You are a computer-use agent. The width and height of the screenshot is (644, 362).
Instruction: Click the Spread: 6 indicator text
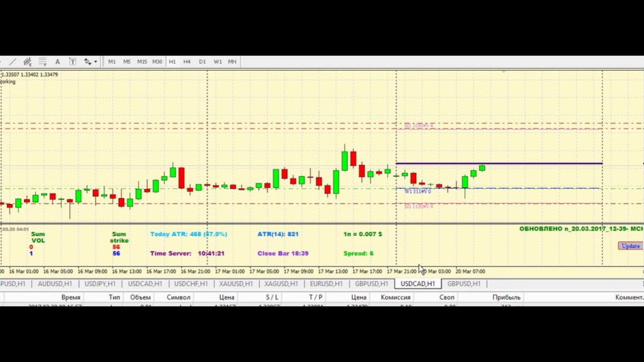(358, 253)
